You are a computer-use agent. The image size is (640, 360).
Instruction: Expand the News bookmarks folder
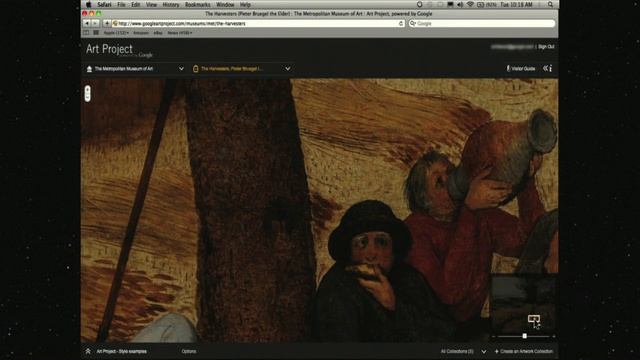click(180, 33)
